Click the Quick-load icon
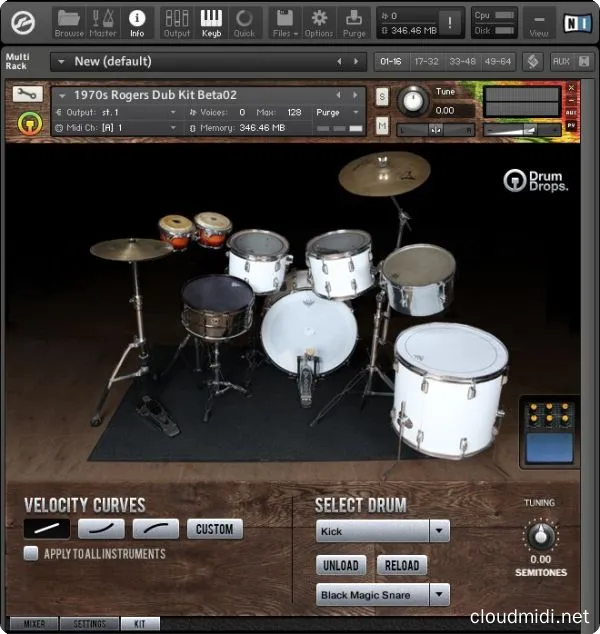The height and width of the screenshot is (634, 600). [244, 21]
